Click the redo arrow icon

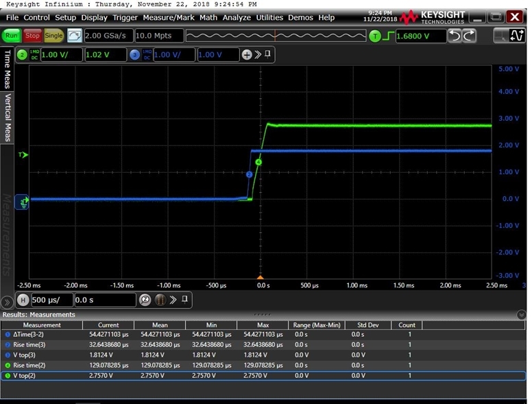coord(469,36)
